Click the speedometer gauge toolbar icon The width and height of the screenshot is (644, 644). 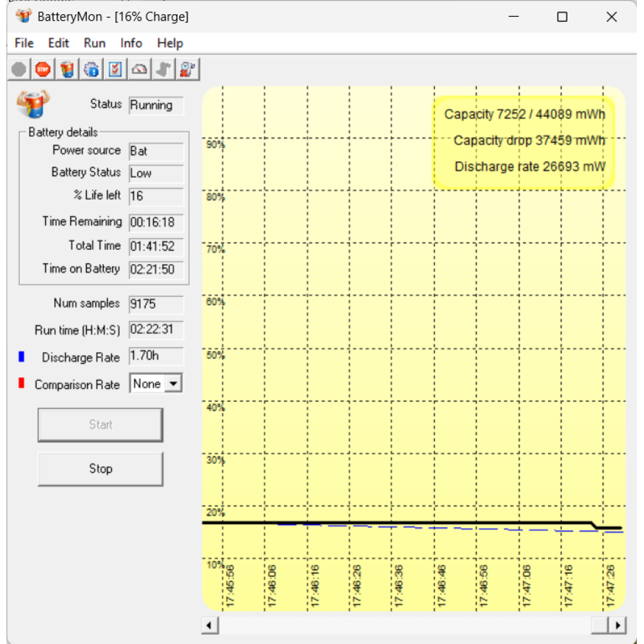(x=139, y=70)
